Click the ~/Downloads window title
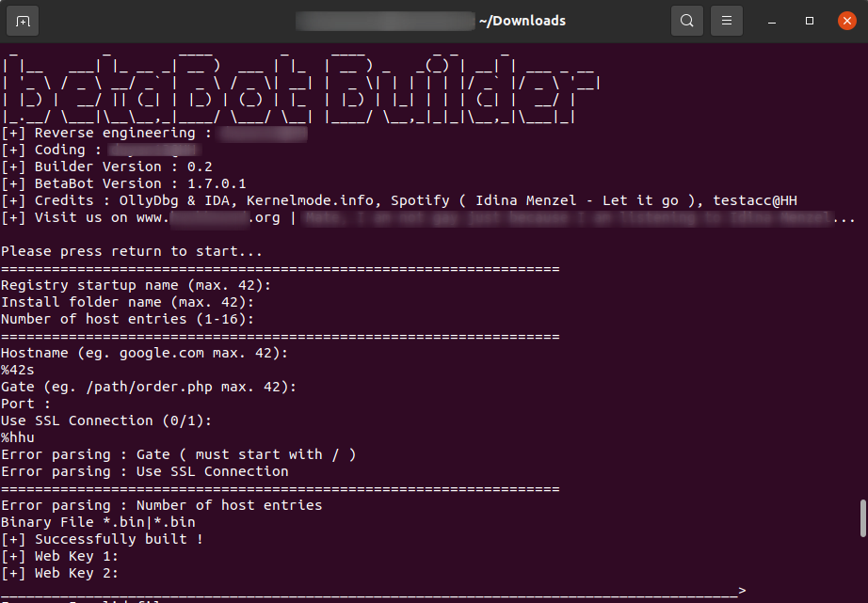This screenshot has height=603, width=868. click(522, 20)
